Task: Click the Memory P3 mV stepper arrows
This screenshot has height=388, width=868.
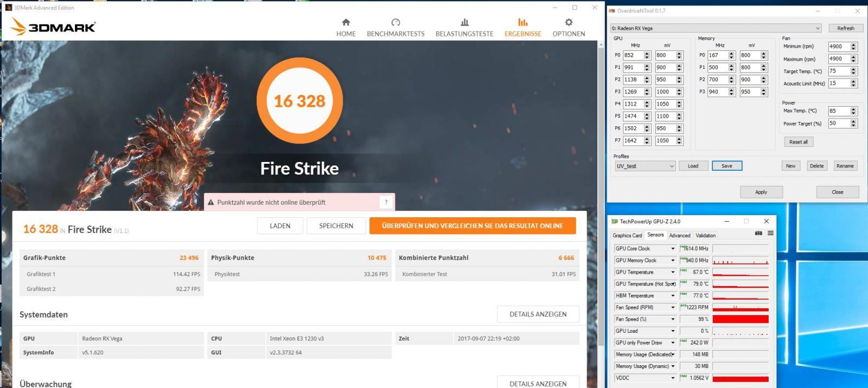Action: (x=764, y=92)
